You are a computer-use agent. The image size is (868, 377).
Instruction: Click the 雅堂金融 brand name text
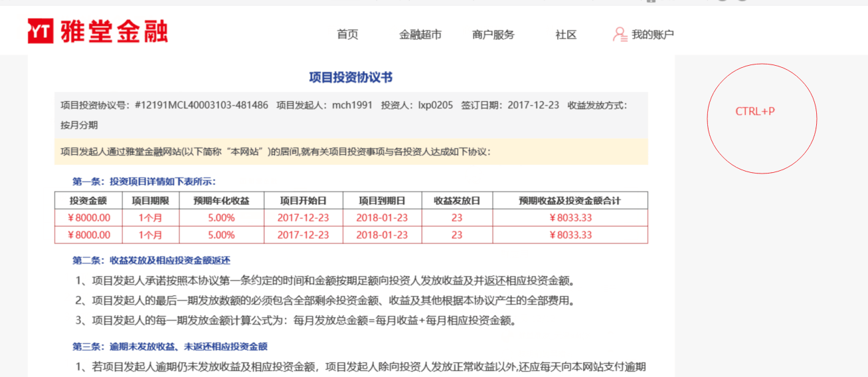(x=114, y=31)
